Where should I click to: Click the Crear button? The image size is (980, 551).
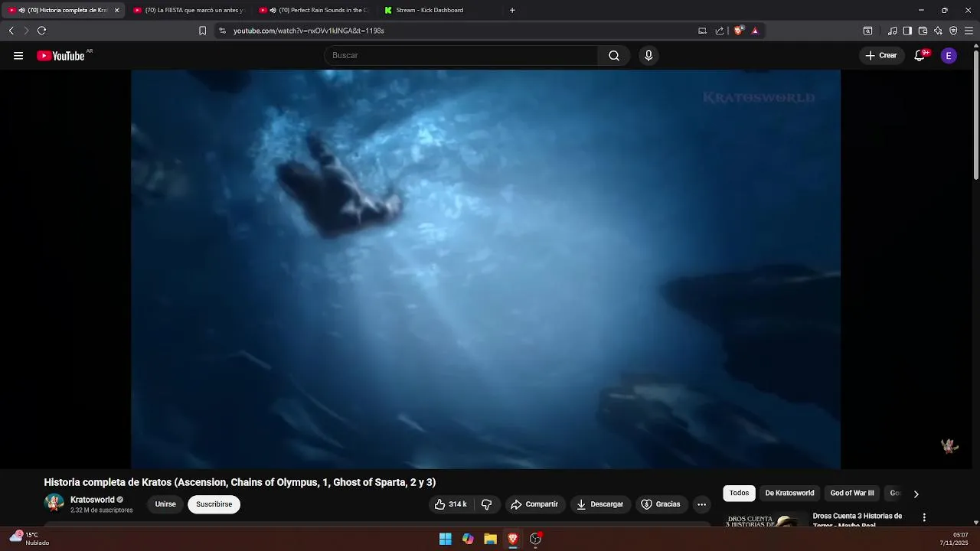[881, 56]
